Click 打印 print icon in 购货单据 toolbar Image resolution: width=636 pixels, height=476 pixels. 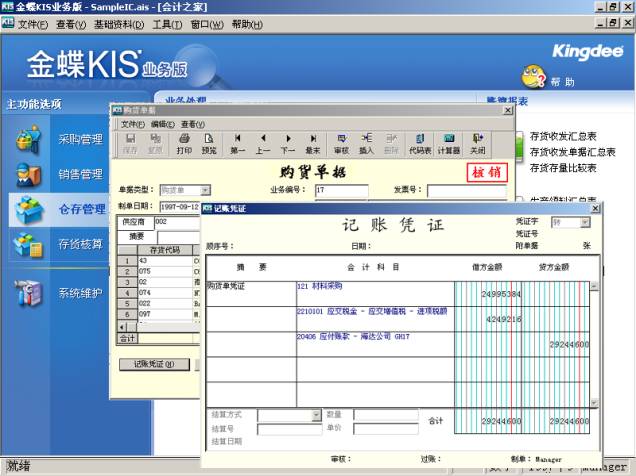(184, 144)
